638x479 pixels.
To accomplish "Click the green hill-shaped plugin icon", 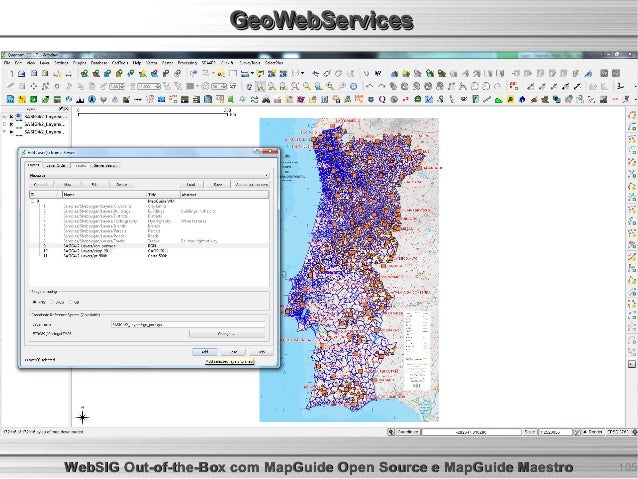I will tap(498, 99).
